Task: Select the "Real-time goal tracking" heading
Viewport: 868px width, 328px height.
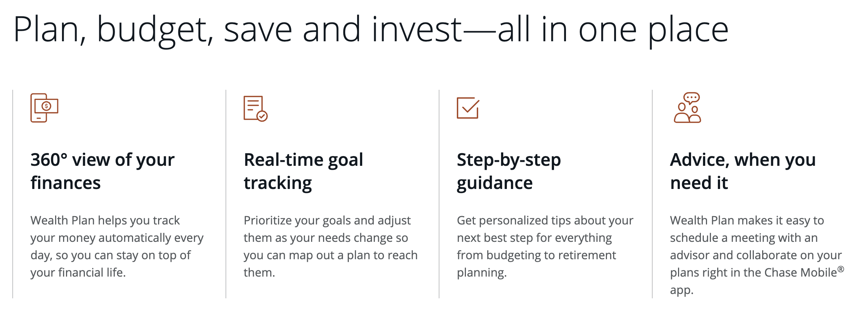Action: pyautogui.click(x=303, y=171)
